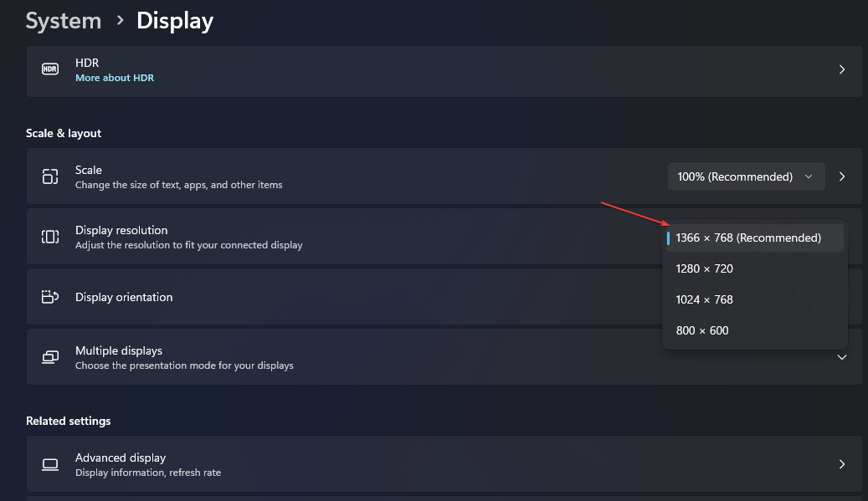The width and height of the screenshot is (868, 501).
Task: Click the Advanced display monitor icon
Action: [50, 464]
